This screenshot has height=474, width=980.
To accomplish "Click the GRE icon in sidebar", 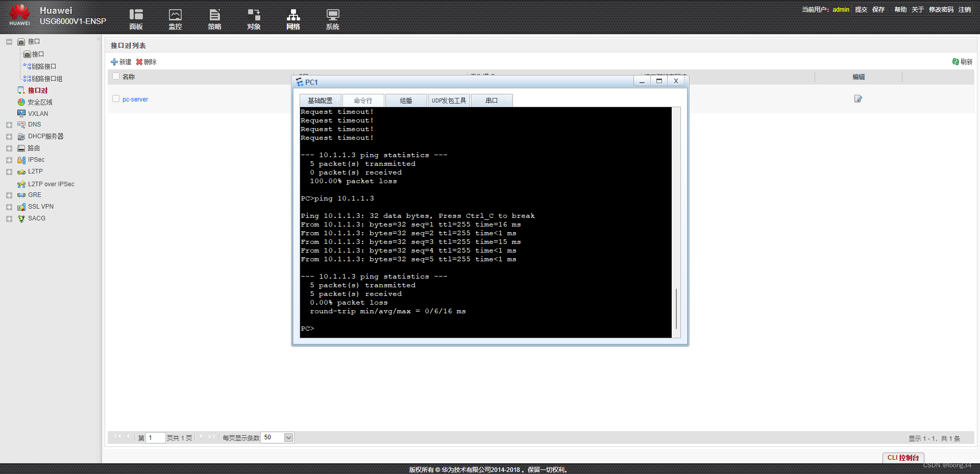I will click(21, 195).
